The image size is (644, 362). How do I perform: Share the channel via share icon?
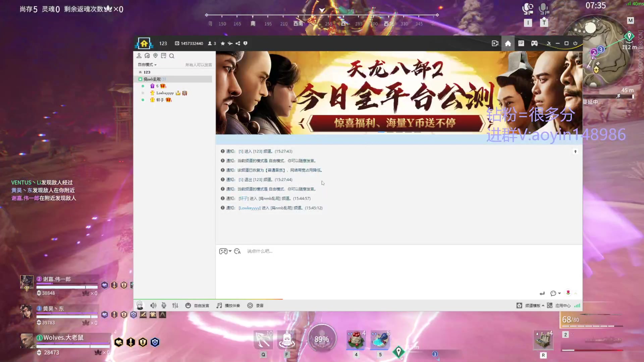(238, 44)
